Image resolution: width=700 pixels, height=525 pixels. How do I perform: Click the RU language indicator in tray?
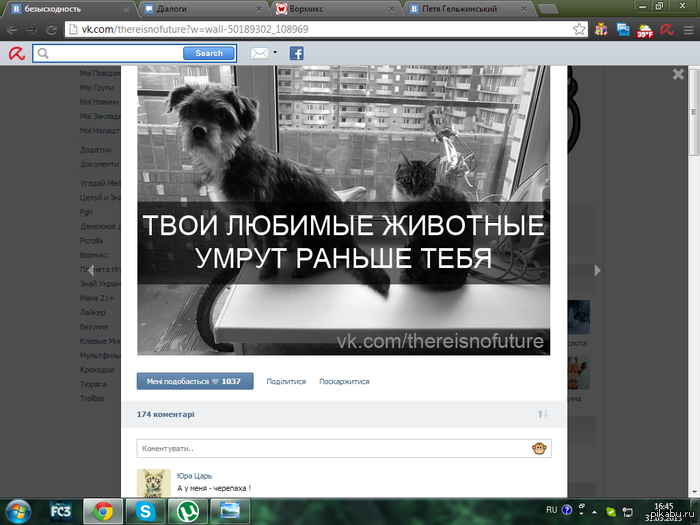(x=551, y=510)
